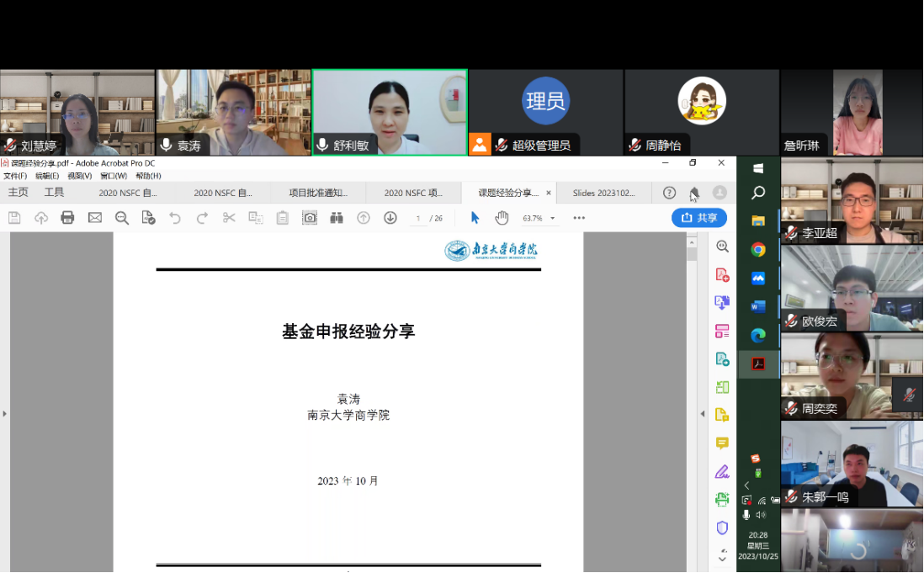Click the Print icon in Acrobat toolbar

tap(67, 218)
